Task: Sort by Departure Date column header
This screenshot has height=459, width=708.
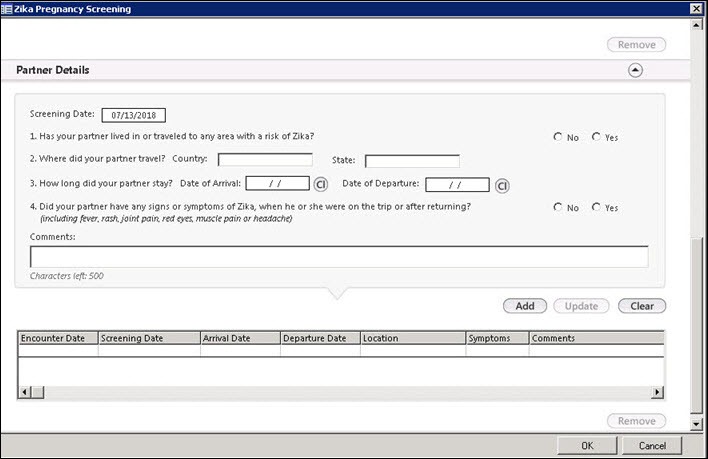Action: 321,338
